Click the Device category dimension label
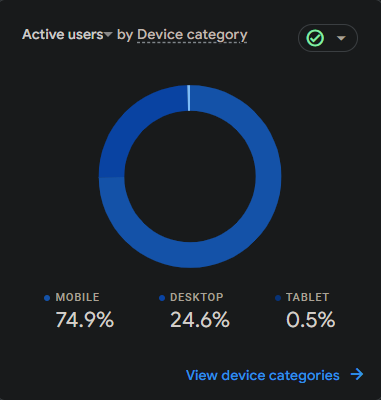 (192, 35)
